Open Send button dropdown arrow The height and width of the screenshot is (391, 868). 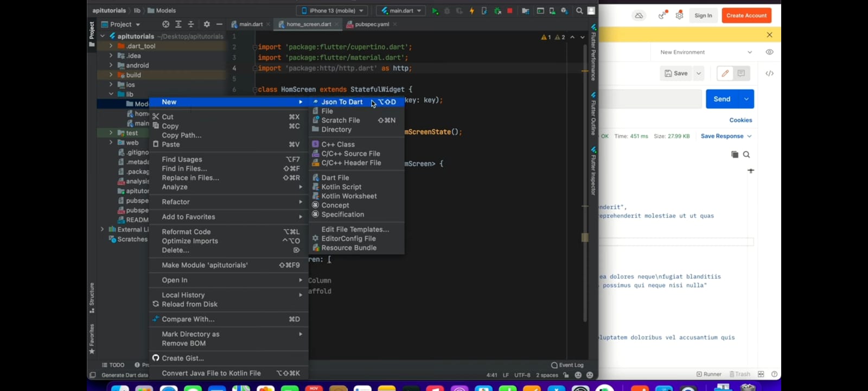746,99
